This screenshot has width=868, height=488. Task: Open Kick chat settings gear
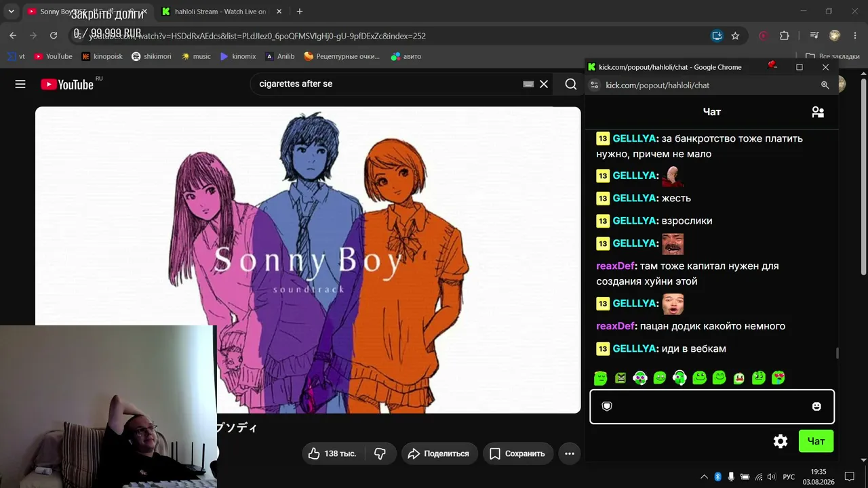point(781,441)
